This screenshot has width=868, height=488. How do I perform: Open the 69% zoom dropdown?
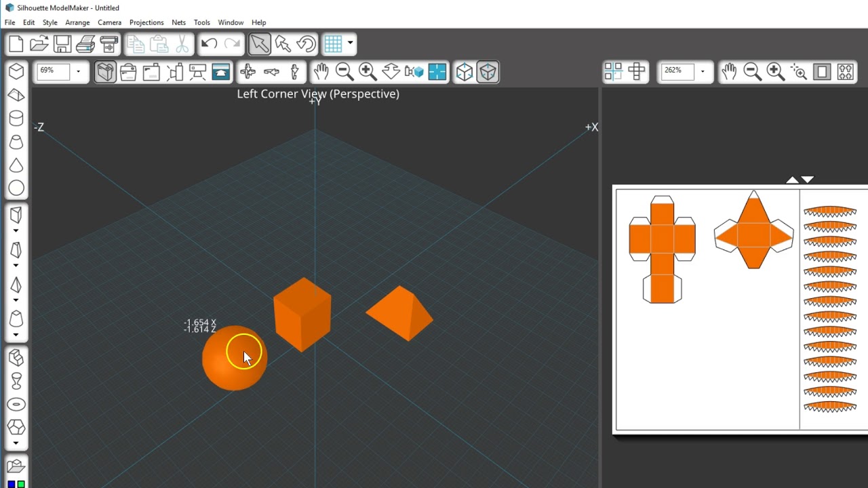(79, 72)
